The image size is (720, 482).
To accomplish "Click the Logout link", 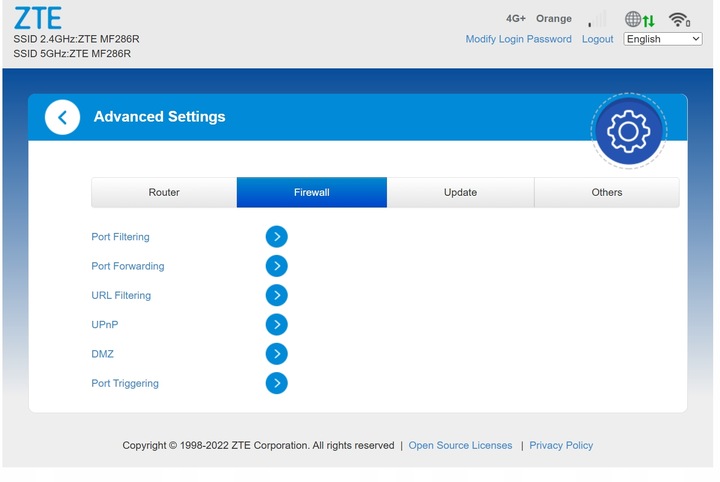I will coord(597,39).
